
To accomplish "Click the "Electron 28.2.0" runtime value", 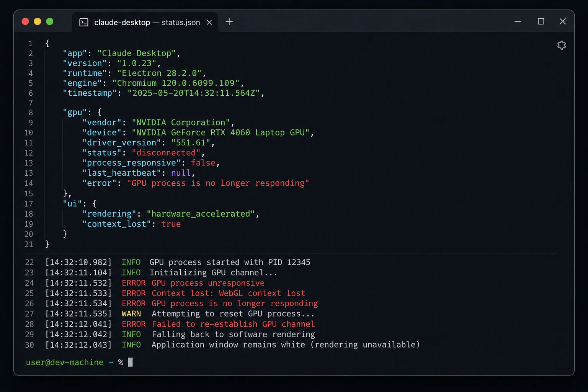I will click(159, 73).
